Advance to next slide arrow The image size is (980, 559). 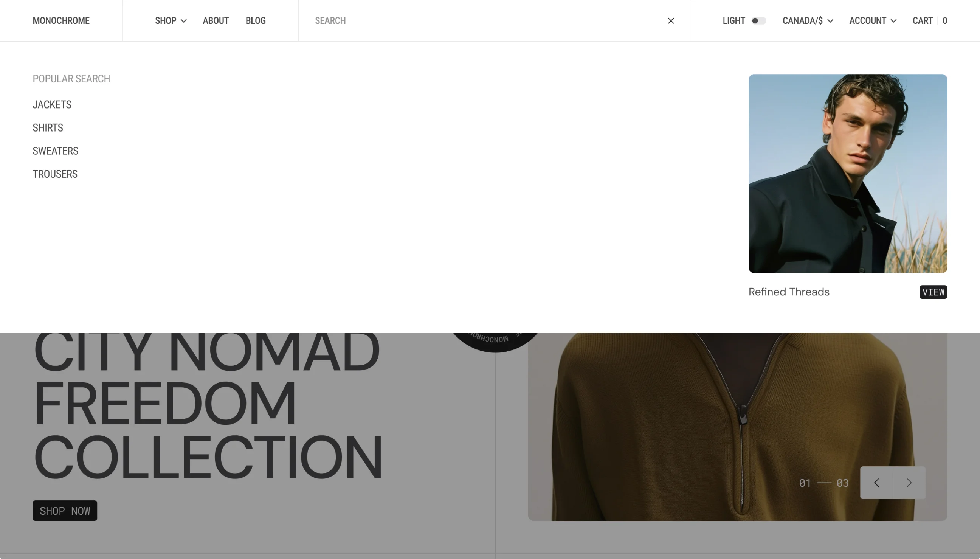(x=909, y=483)
